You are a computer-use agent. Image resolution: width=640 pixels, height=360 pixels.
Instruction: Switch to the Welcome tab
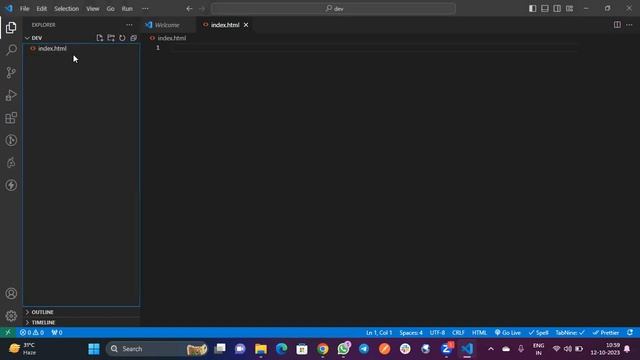pos(167,25)
